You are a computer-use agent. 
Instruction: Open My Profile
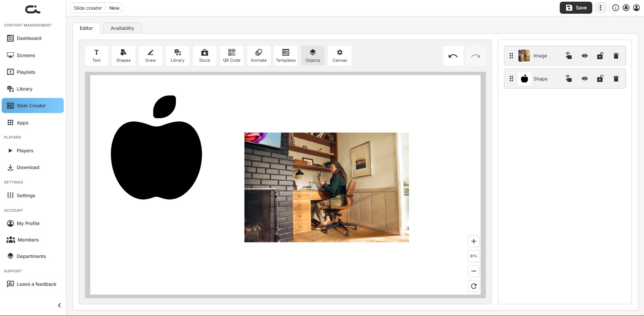tap(33, 223)
